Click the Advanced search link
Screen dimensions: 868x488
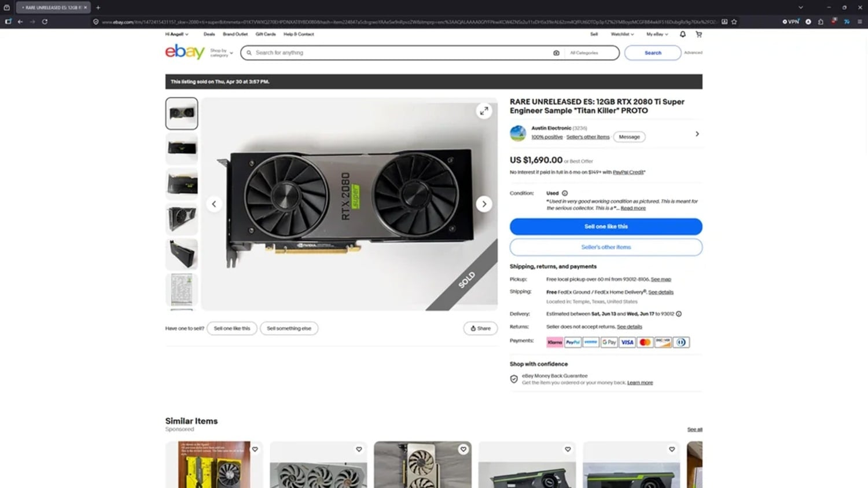[693, 53]
